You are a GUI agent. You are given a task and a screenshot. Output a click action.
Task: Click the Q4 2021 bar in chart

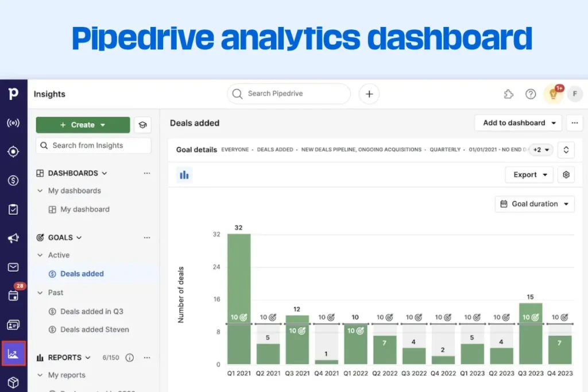tap(326, 362)
